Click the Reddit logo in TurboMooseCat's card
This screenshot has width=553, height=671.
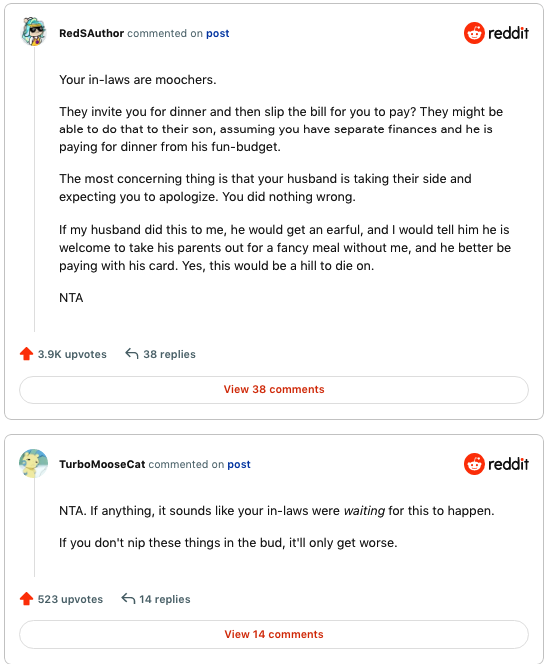point(496,464)
